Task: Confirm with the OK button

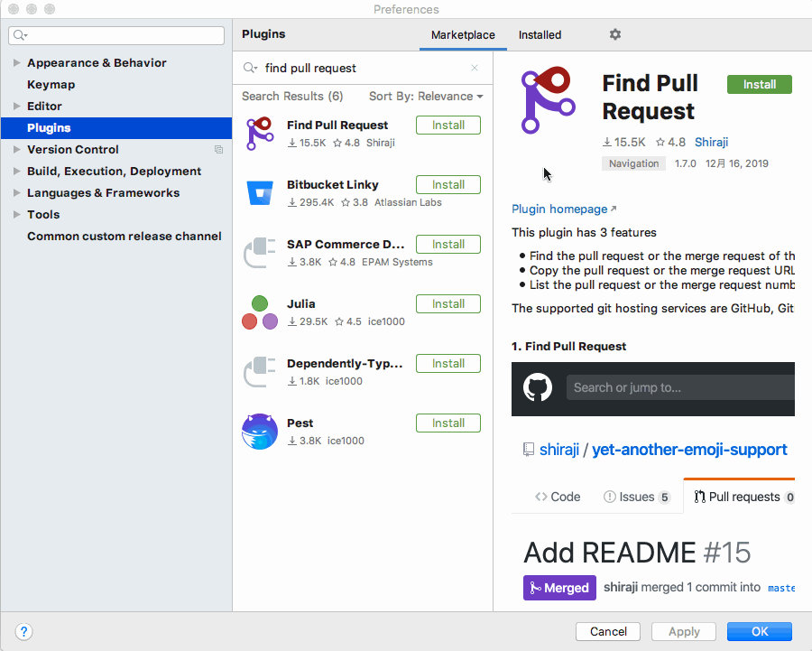Action: (759, 631)
